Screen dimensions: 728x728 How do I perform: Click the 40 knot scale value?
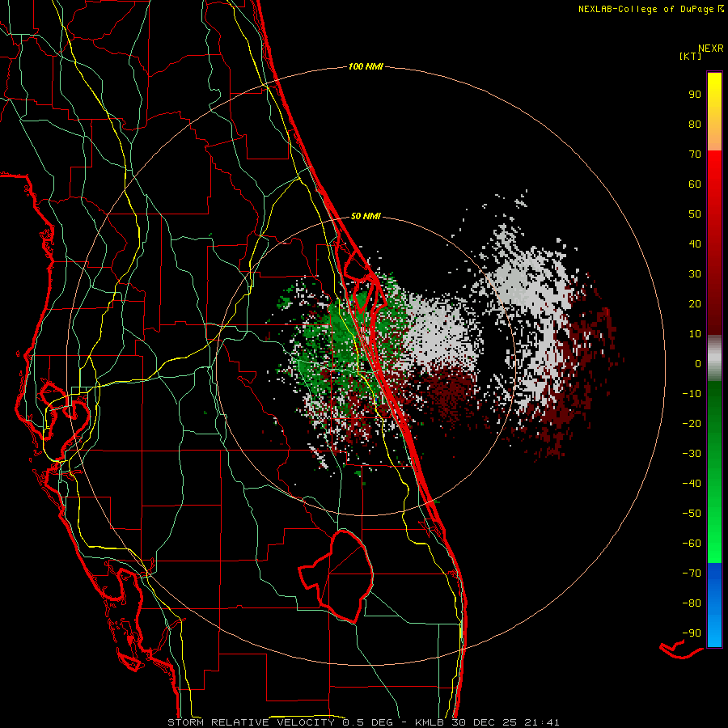click(695, 243)
